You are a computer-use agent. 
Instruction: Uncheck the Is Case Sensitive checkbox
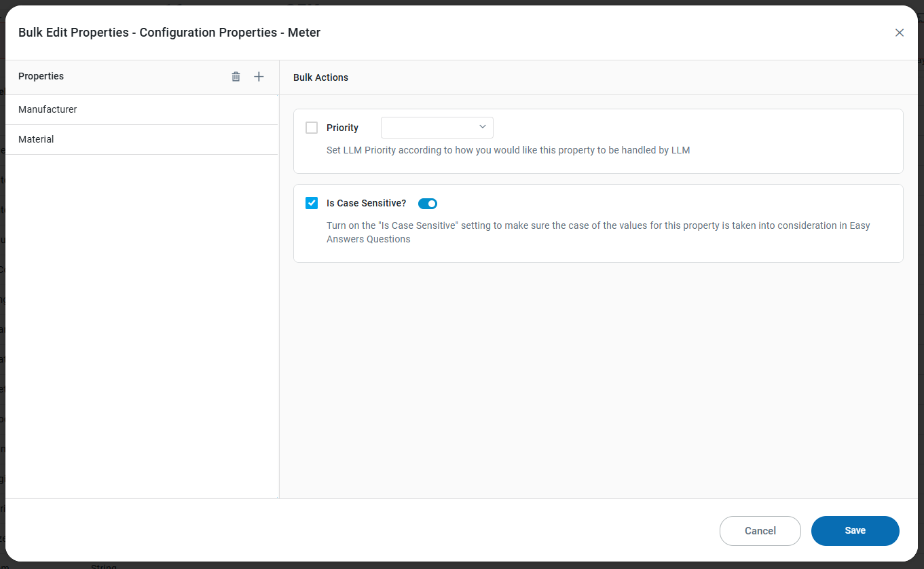point(312,203)
